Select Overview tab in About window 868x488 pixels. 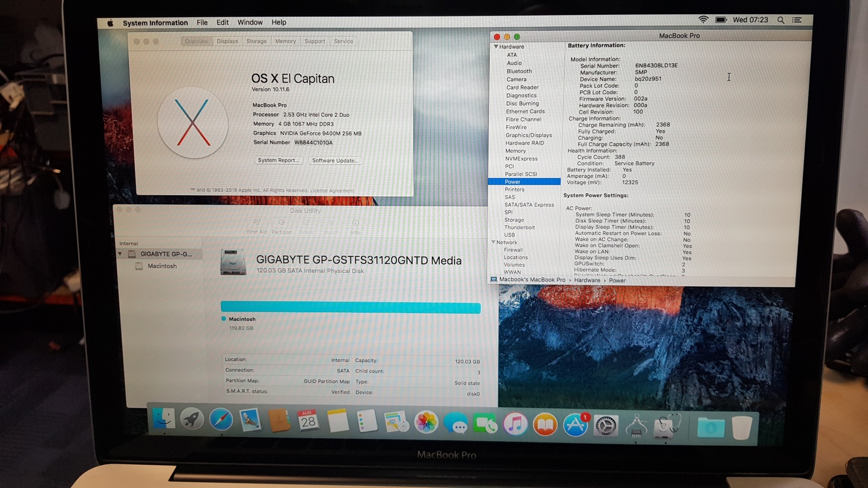coord(196,41)
